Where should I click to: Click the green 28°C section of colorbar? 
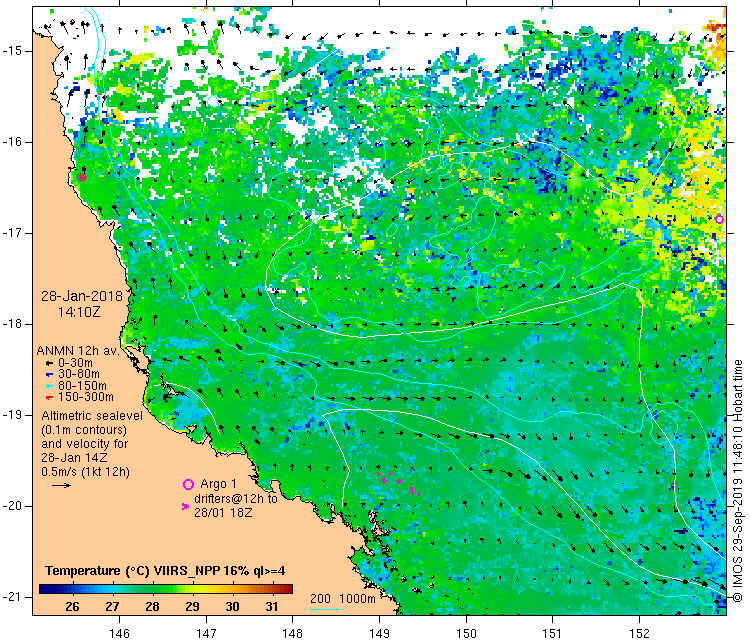pos(152,589)
